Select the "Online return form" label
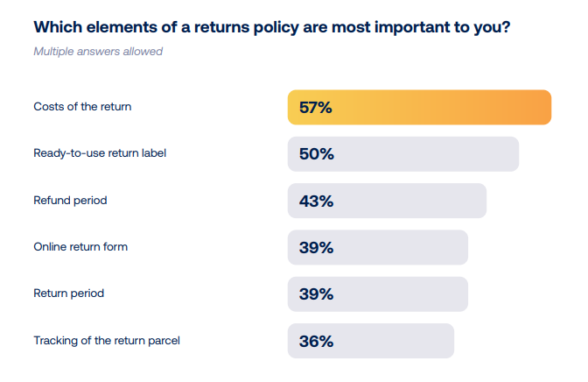The height and width of the screenshot is (382, 588). point(80,246)
